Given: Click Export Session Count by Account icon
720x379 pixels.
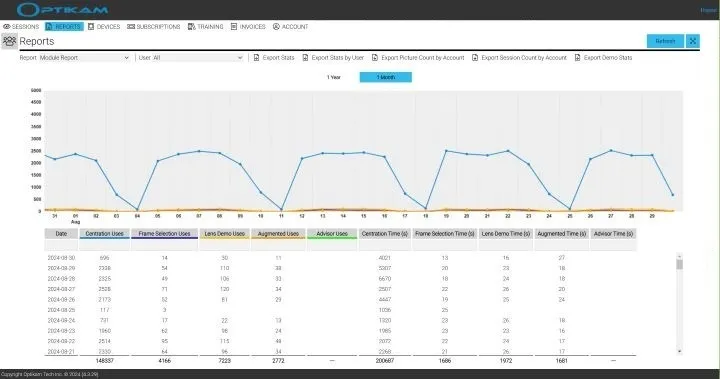Looking at the screenshot, I should pyautogui.click(x=475, y=57).
